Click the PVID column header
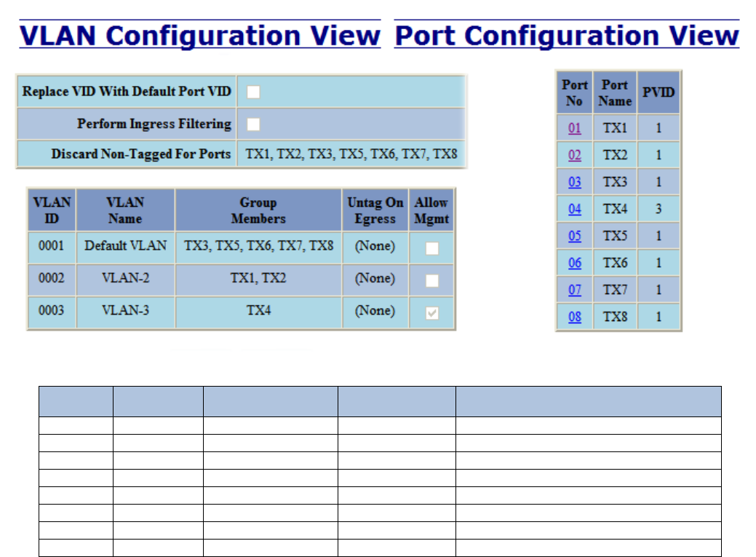The height and width of the screenshot is (557, 756). tap(658, 92)
